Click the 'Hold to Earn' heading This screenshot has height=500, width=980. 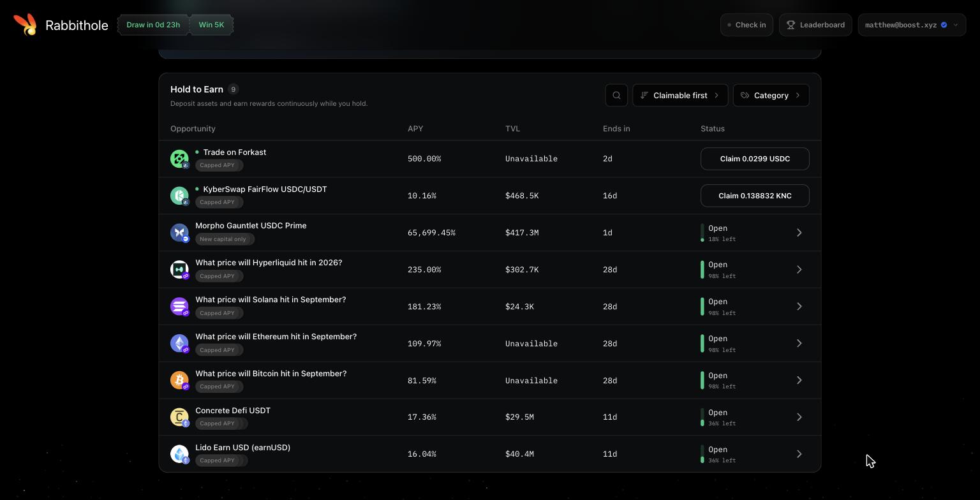pyautogui.click(x=197, y=89)
